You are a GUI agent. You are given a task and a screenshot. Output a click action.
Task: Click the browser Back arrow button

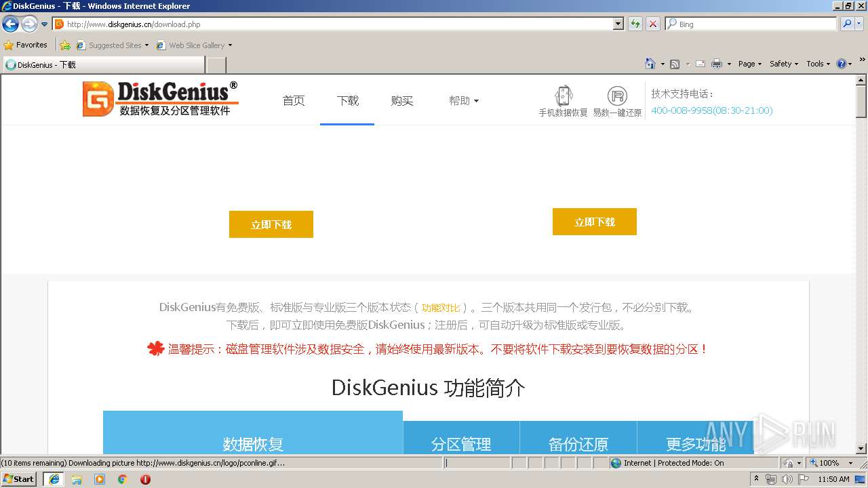click(11, 24)
